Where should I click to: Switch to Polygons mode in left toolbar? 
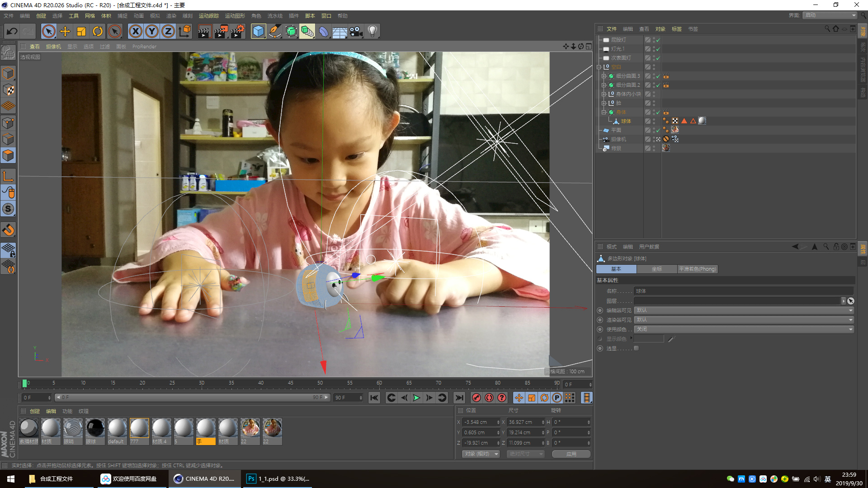(x=8, y=155)
